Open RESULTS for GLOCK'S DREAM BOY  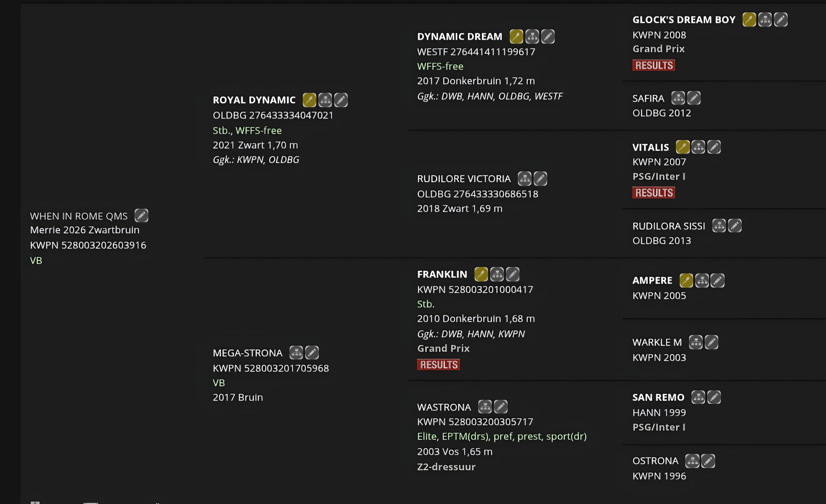(x=653, y=65)
